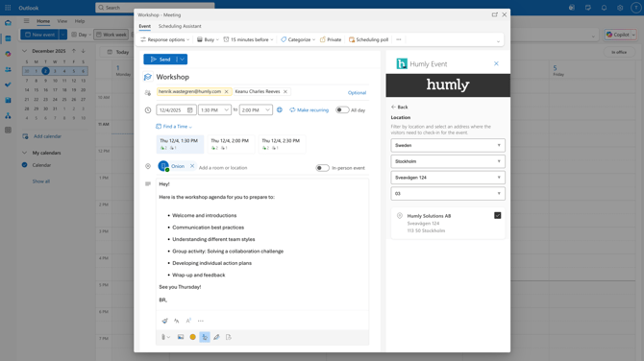Click Make recurring link
The width and height of the screenshot is (644, 361).
pyautogui.click(x=309, y=110)
